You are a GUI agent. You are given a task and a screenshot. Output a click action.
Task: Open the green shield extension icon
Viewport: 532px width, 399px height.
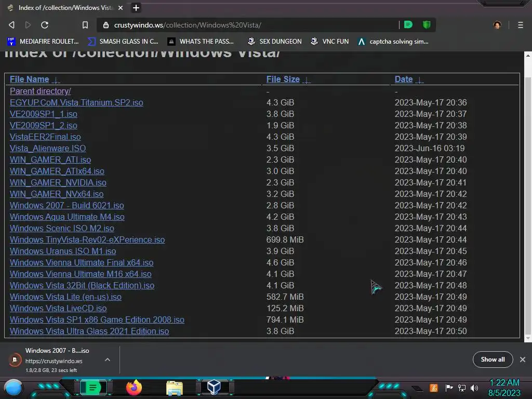tap(427, 24)
